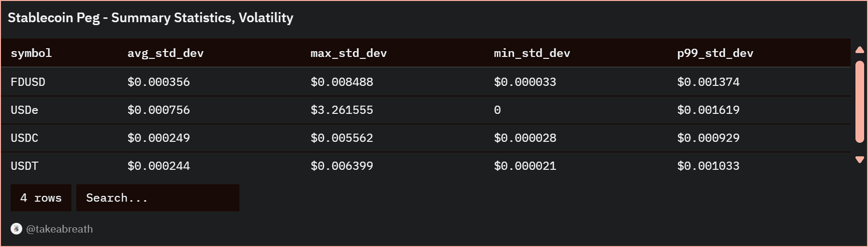Click the takeabreath avatar icon
Screen dimensions: 868x247
(x=16, y=229)
